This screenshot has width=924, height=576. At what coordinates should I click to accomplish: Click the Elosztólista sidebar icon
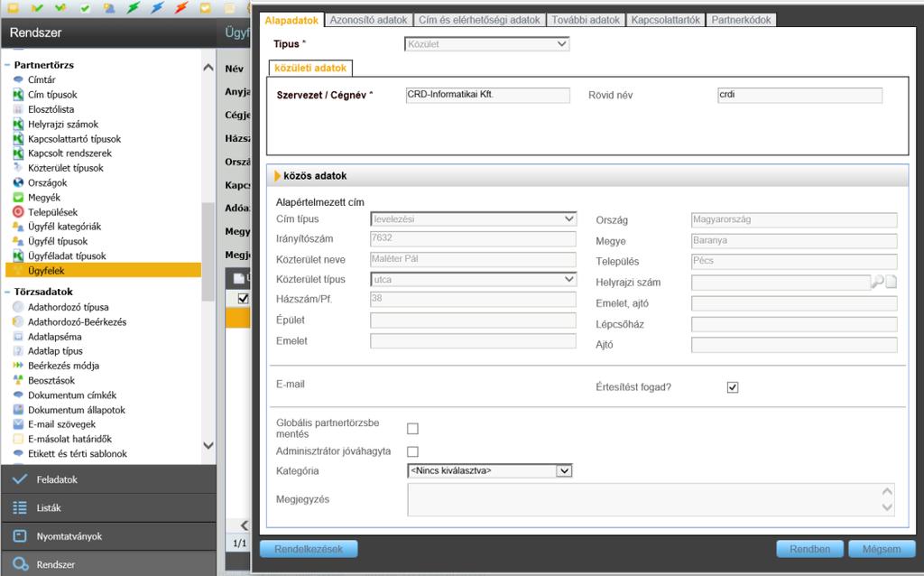(18, 109)
